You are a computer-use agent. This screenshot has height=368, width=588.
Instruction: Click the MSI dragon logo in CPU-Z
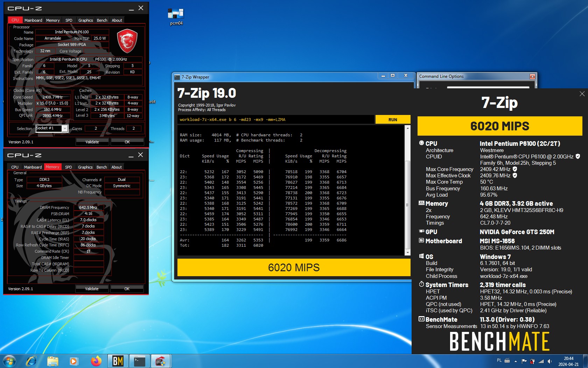coord(127,41)
